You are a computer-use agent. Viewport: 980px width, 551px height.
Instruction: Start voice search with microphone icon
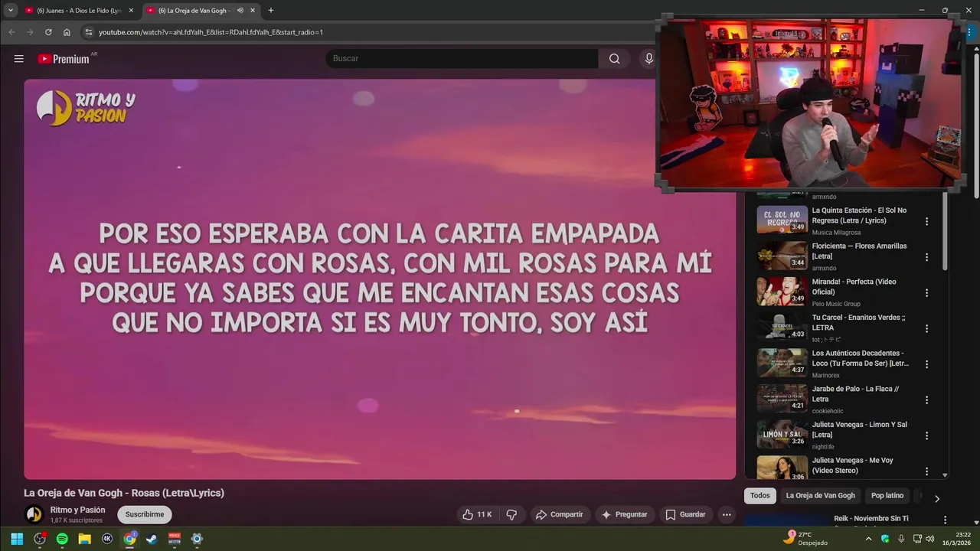tap(648, 59)
